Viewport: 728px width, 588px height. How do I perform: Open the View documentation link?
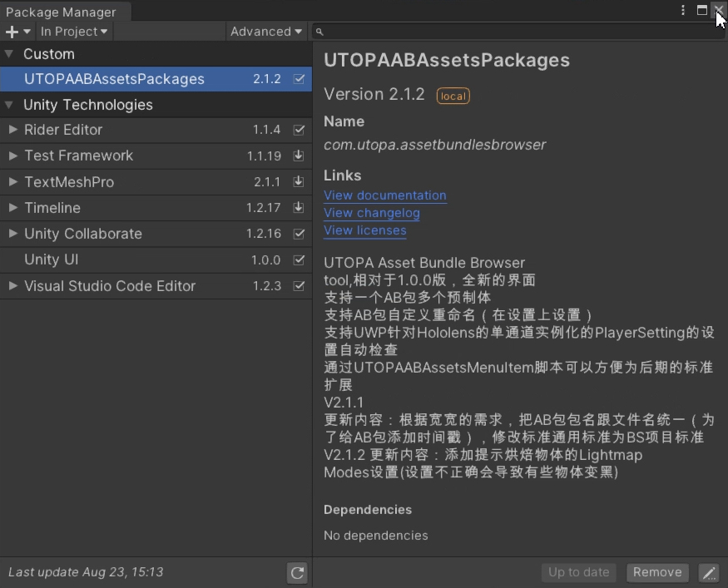click(x=385, y=195)
